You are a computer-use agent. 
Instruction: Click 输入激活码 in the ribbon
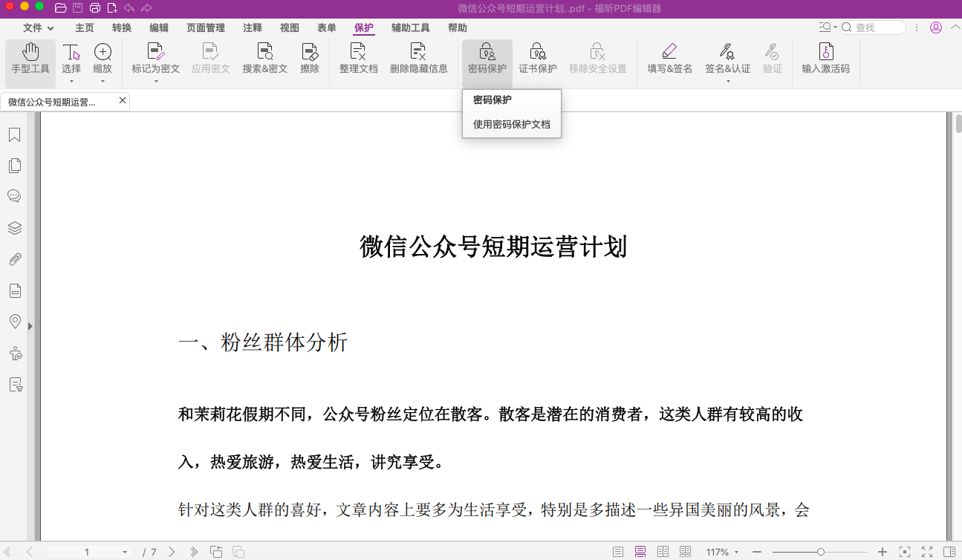pyautogui.click(x=826, y=59)
